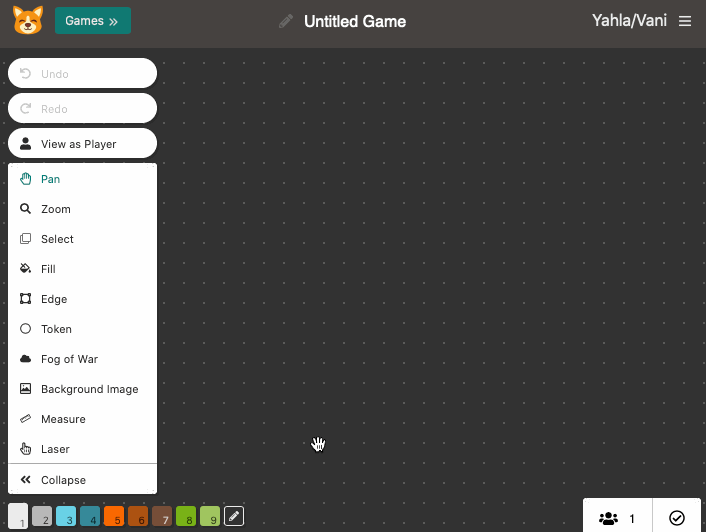This screenshot has width=706, height=532.
Task: Click the Select layers icon
Action: (26, 239)
